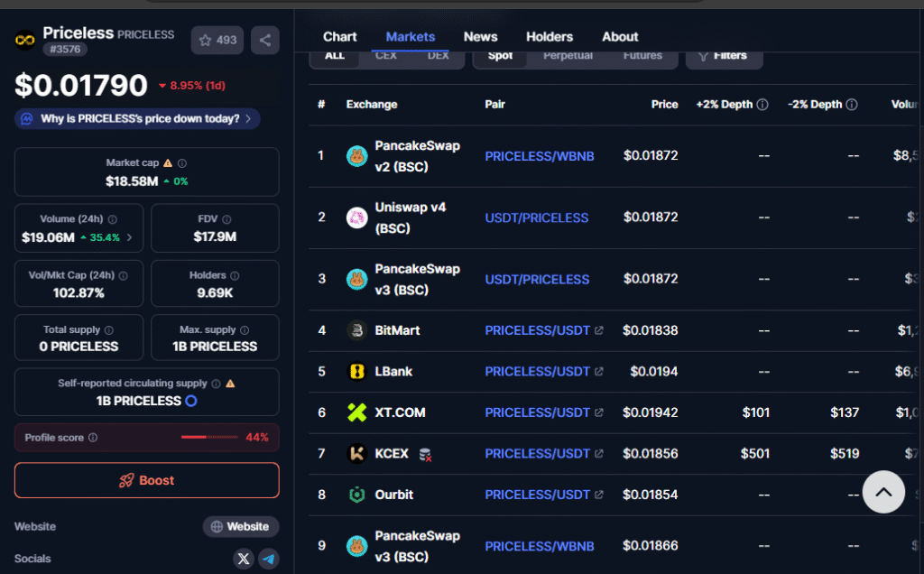The image size is (924, 574).
Task: Open the Telegram social icon
Action: pos(269,559)
